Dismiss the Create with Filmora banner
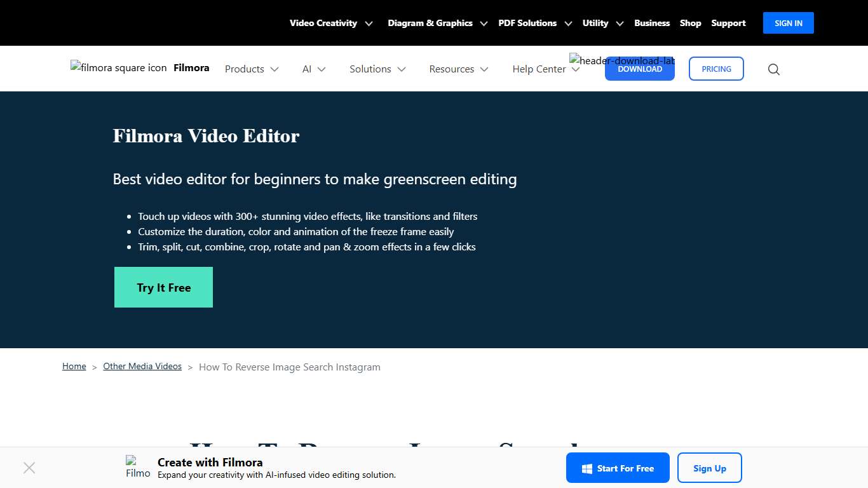868x488 pixels. tap(29, 468)
